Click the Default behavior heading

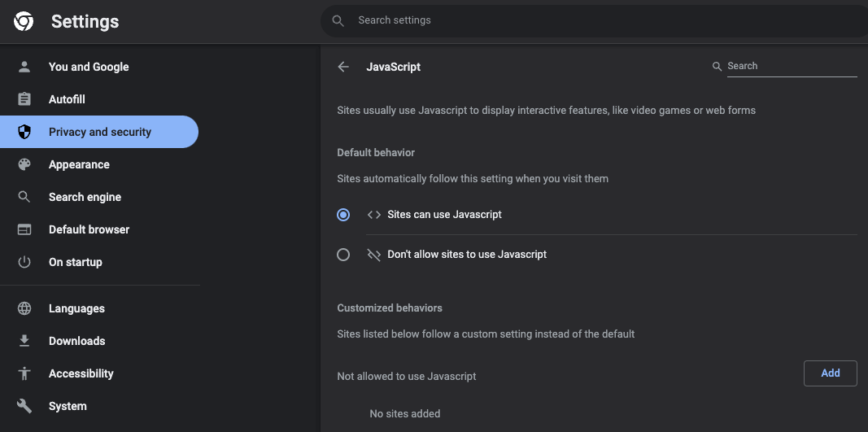[376, 152]
